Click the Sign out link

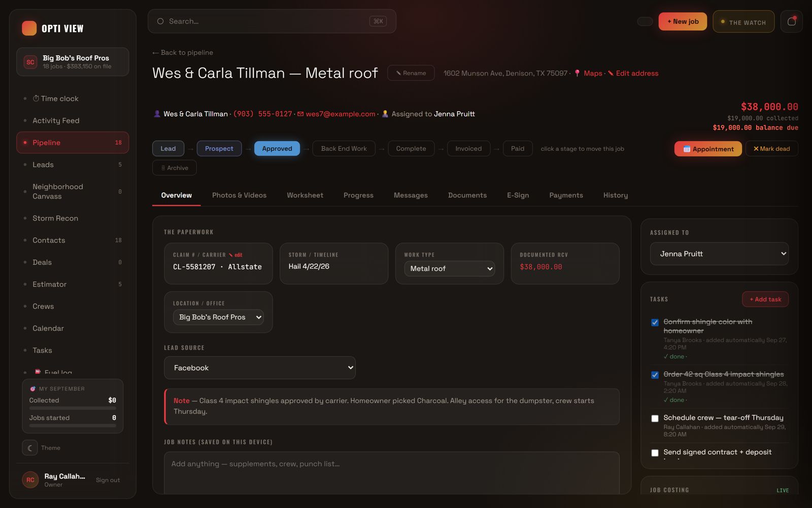pyautogui.click(x=108, y=480)
